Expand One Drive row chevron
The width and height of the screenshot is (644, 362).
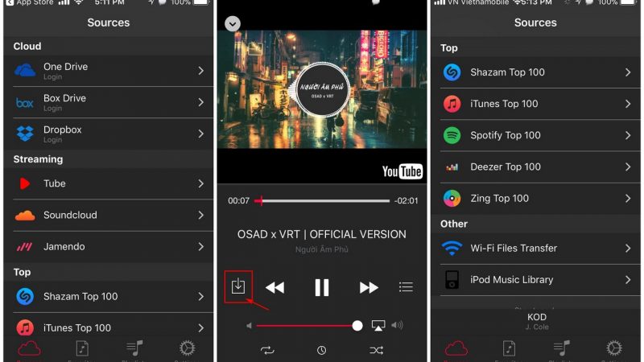point(200,71)
